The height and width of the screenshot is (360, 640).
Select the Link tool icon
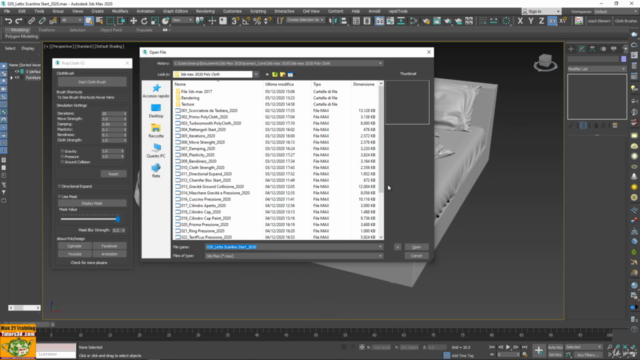31,21
